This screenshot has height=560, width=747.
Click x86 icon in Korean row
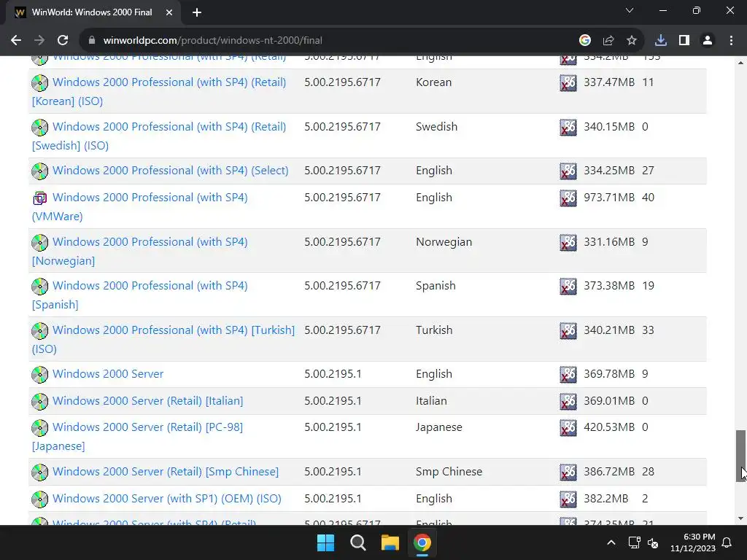pyautogui.click(x=568, y=83)
